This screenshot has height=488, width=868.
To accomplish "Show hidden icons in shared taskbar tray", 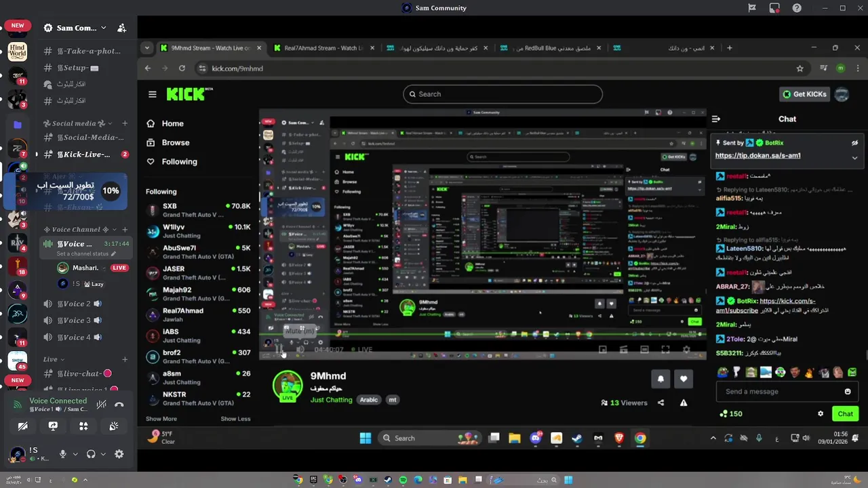I will [x=713, y=438].
